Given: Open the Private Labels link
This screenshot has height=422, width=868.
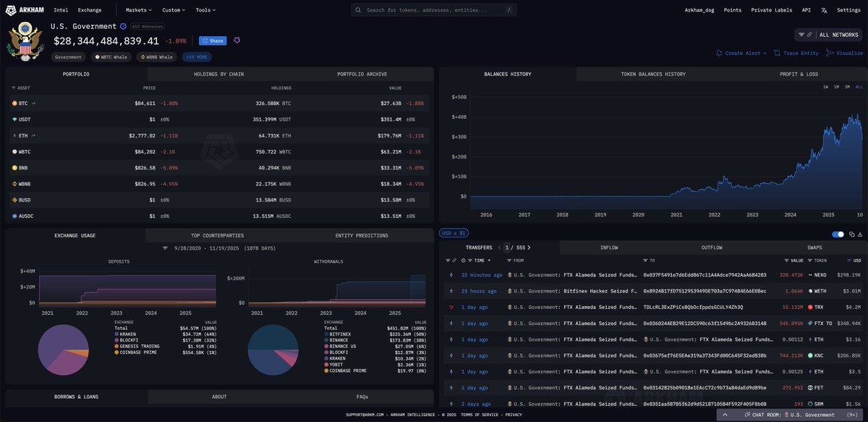Looking at the screenshot, I should point(771,10).
